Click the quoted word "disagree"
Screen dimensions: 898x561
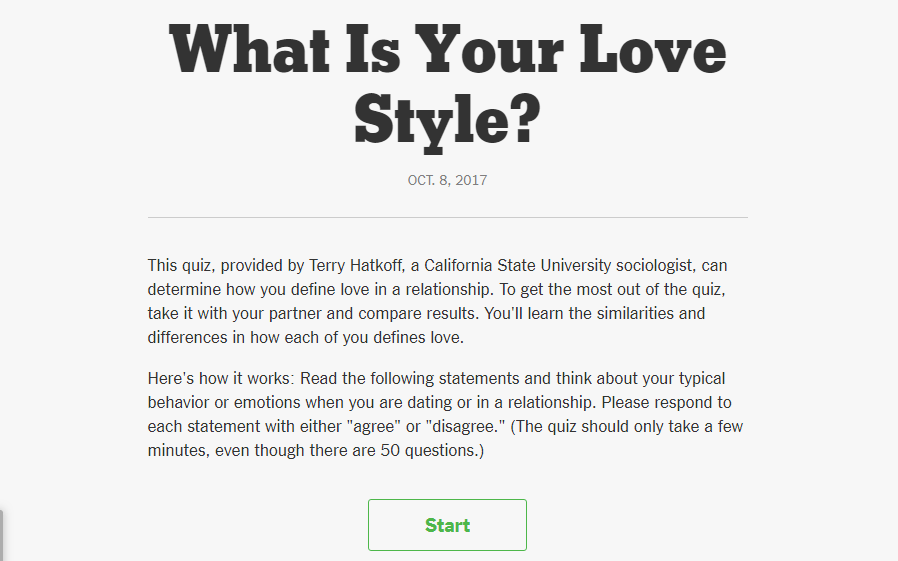coord(459,427)
